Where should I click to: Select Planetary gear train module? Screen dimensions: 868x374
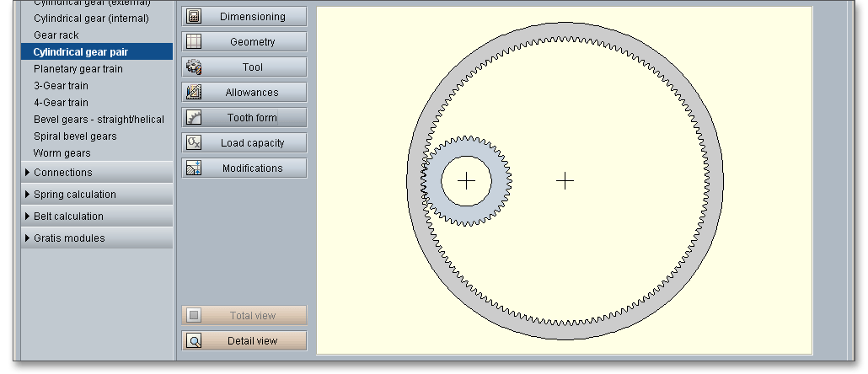78,69
